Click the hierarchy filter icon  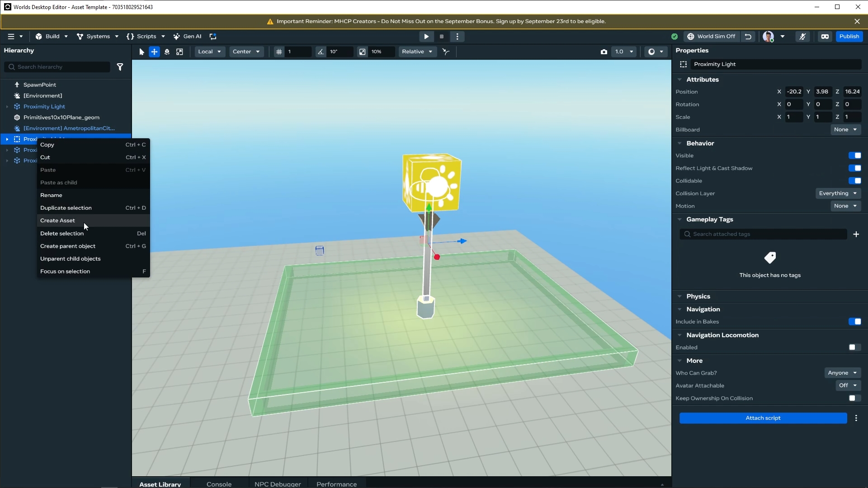click(x=120, y=67)
